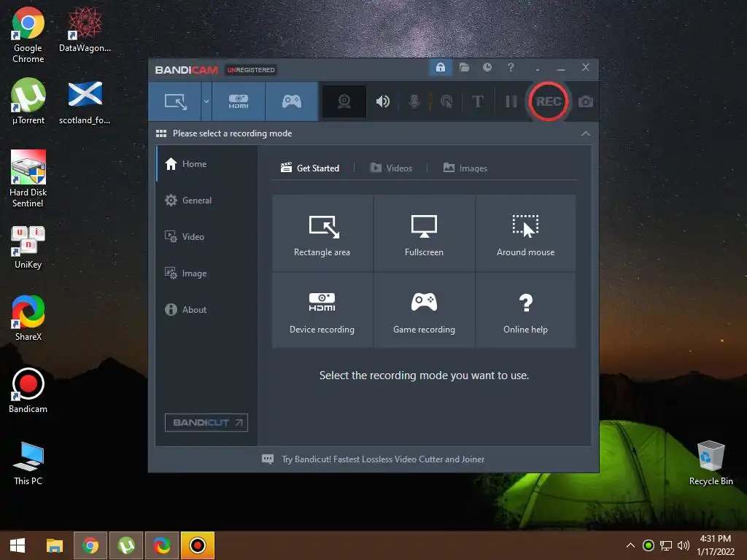747x560 pixels.
Task: Switch to µTorrent in the taskbar
Action: (126, 545)
